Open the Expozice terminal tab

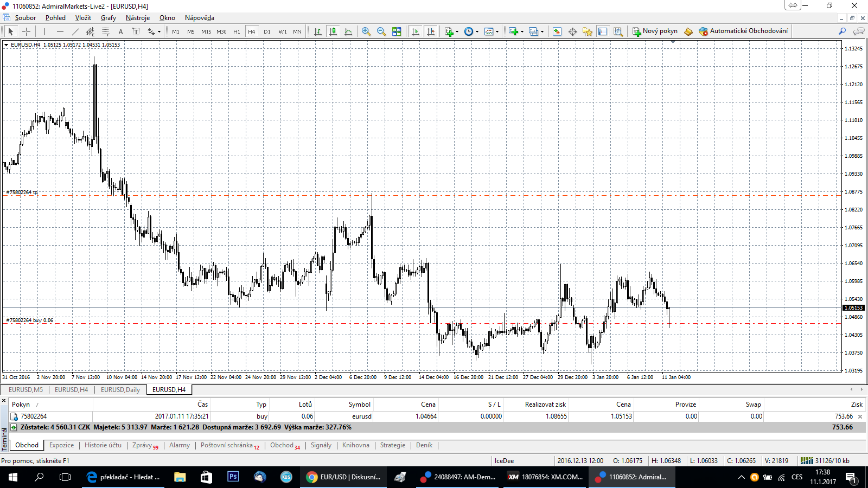tap(61, 445)
